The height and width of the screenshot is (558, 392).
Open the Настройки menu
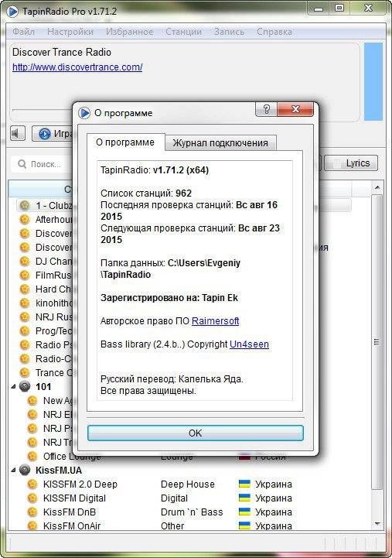(x=70, y=32)
